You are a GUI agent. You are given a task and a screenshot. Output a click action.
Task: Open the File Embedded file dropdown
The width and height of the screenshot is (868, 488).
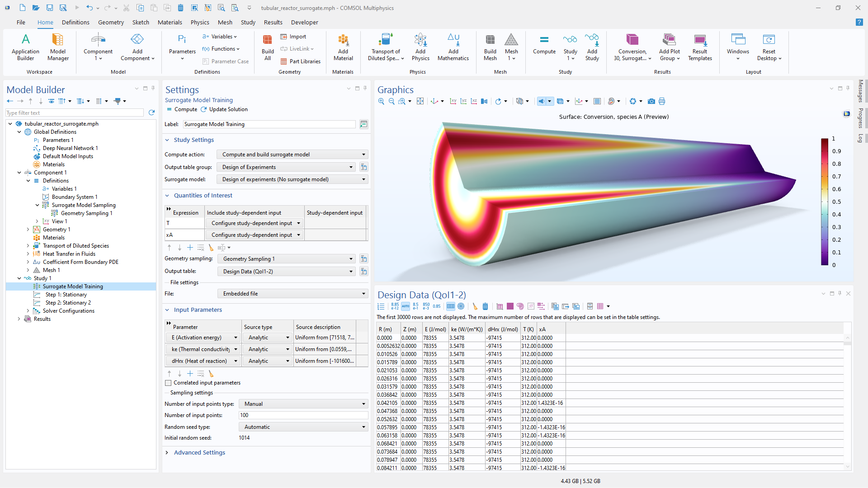[292, 294]
